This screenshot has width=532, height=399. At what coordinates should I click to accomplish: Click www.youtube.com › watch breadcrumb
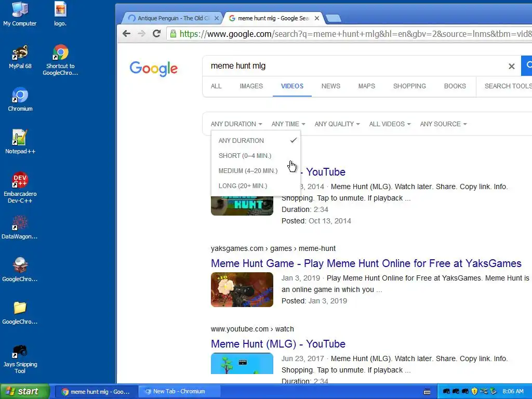coord(252,329)
